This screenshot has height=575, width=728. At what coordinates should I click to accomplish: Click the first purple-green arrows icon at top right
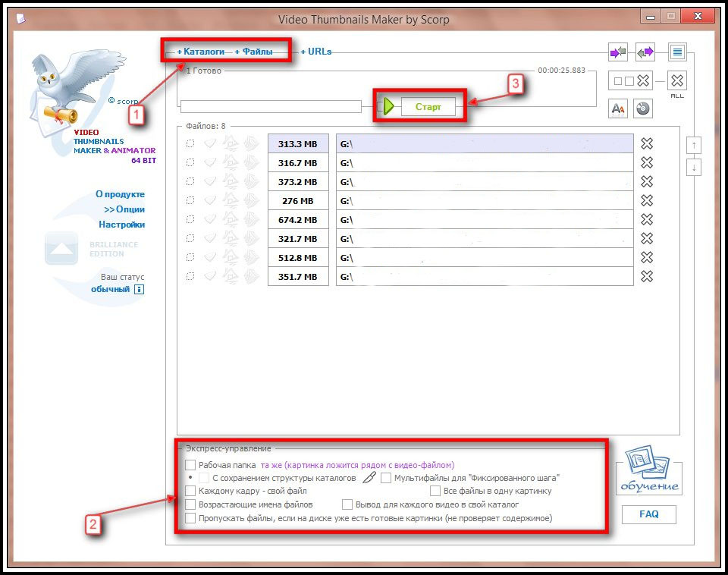tap(618, 52)
